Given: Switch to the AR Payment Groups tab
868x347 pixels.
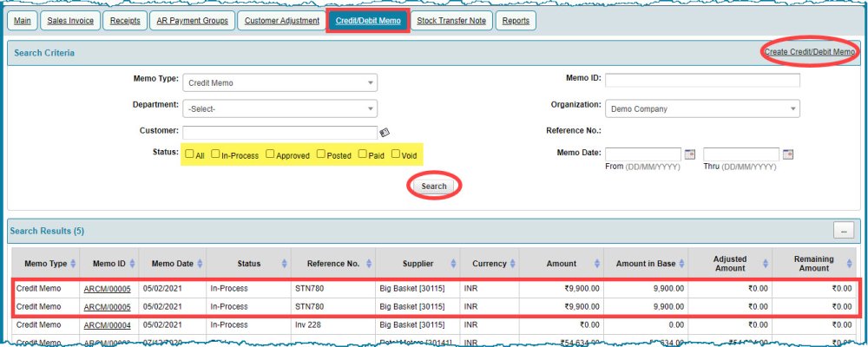Looking at the screenshot, I should (192, 21).
